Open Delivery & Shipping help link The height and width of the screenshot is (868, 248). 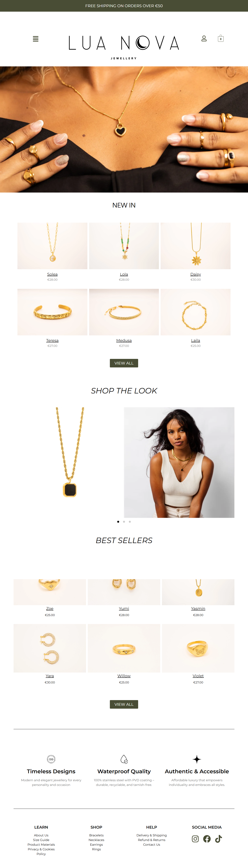coord(152,835)
